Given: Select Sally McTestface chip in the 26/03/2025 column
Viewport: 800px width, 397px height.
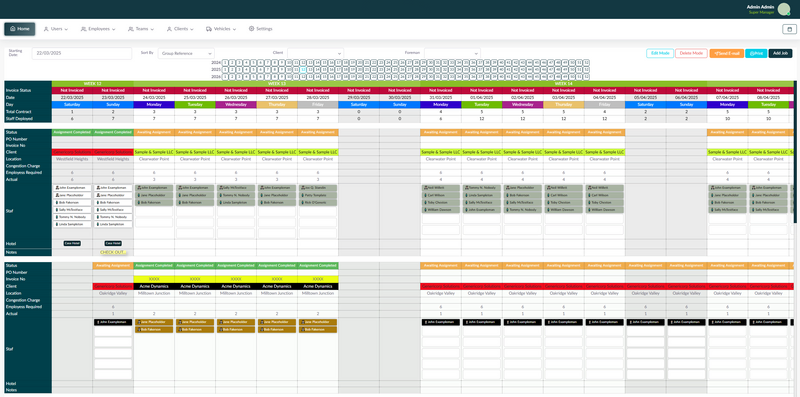Looking at the screenshot, I should 236,188.
